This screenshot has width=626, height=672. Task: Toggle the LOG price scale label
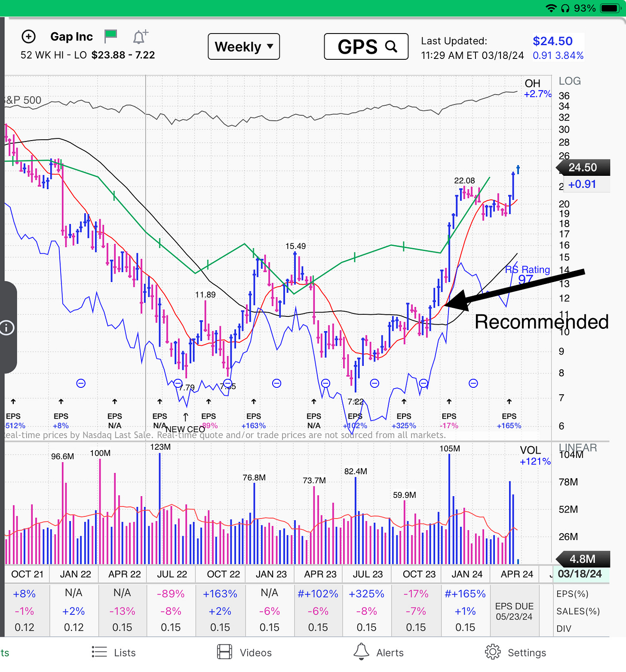[x=570, y=81]
